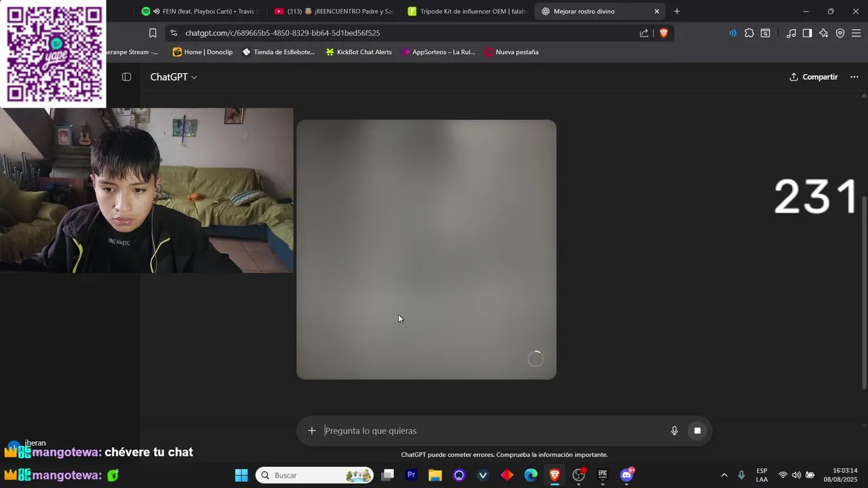
Task: Click the blue sound-waves toolbar icon
Action: (732, 33)
